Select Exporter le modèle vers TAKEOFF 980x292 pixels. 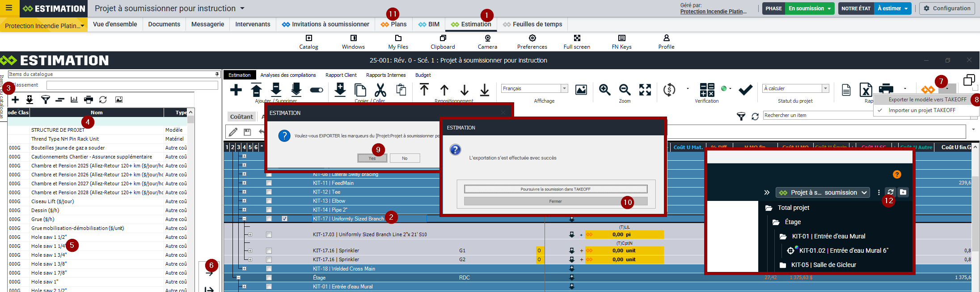(x=927, y=100)
